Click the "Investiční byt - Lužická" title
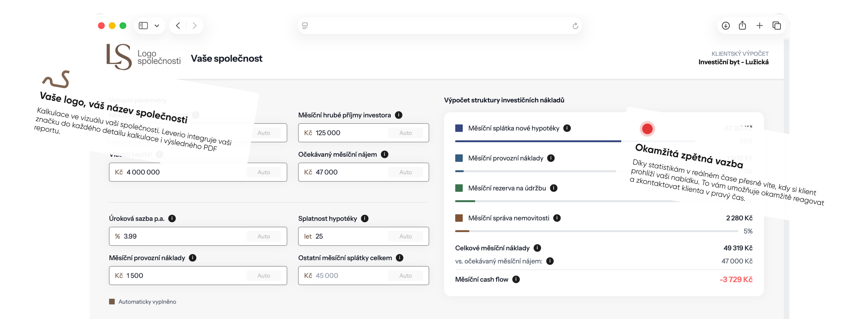This screenshot has height=319, width=868. [x=733, y=62]
